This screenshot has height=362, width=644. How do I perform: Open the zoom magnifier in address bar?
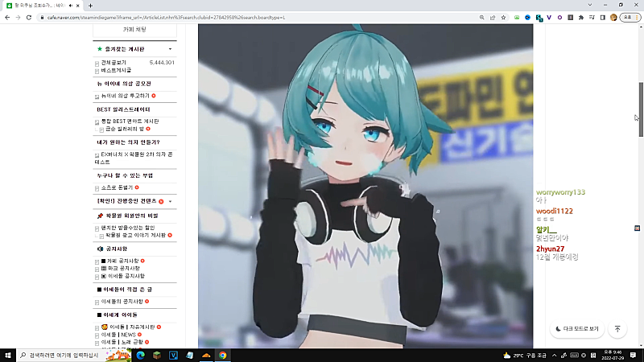point(481,18)
